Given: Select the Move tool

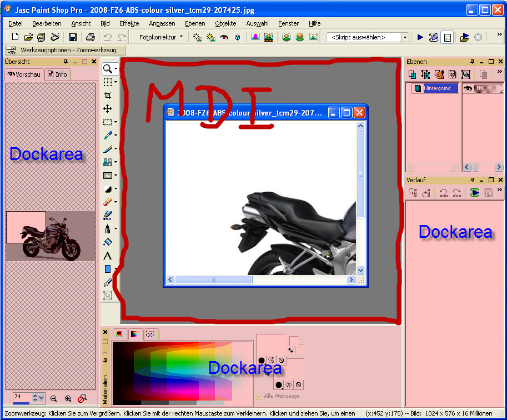Looking at the screenshot, I should [x=108, y=109].
